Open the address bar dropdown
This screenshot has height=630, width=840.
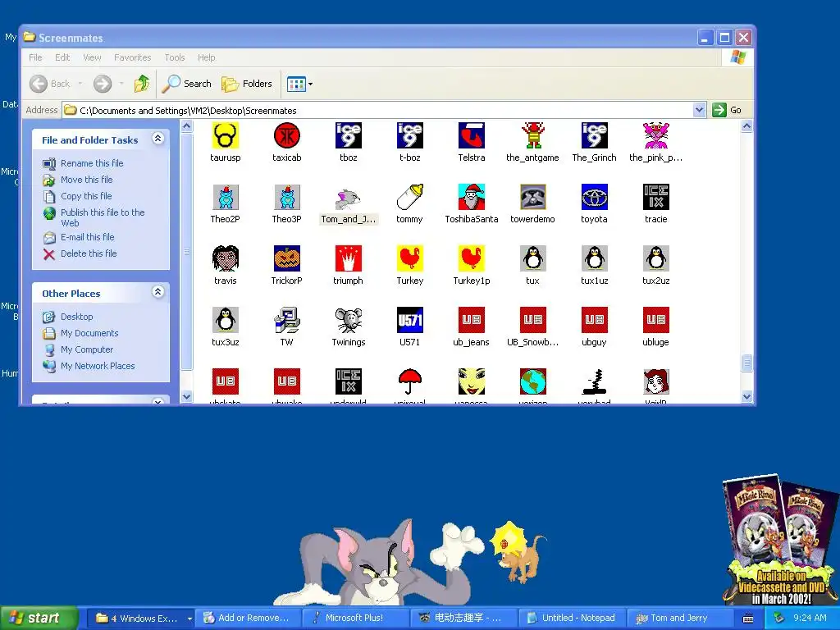[699, 110]
